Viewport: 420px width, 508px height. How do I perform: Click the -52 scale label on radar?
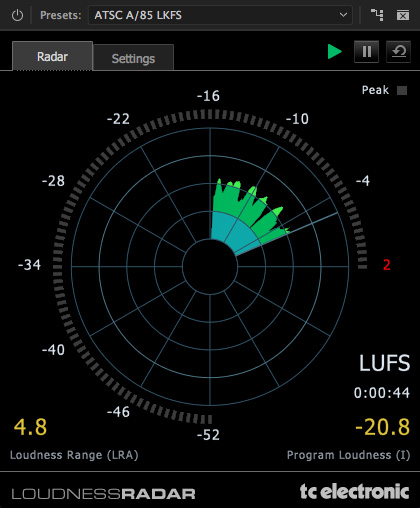[x=208, y=435]
